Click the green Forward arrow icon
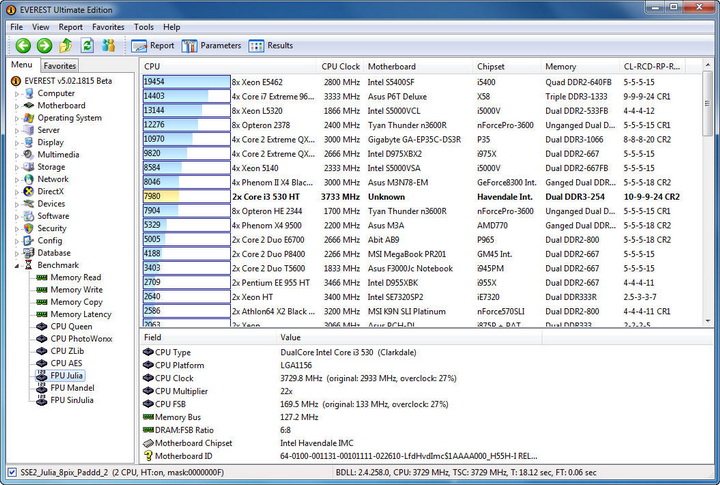720x485 pixels. [45, 45]
